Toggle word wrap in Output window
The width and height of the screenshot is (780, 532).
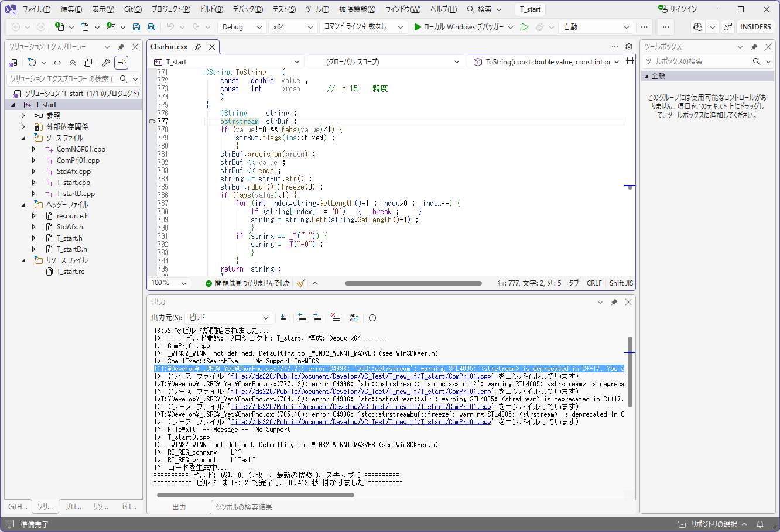click(x=354, y=318)
